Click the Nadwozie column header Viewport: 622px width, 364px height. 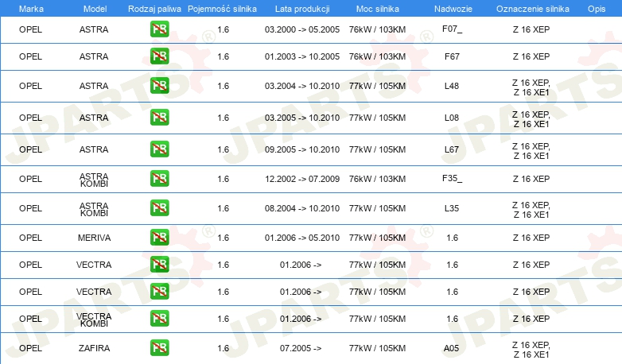453,9
